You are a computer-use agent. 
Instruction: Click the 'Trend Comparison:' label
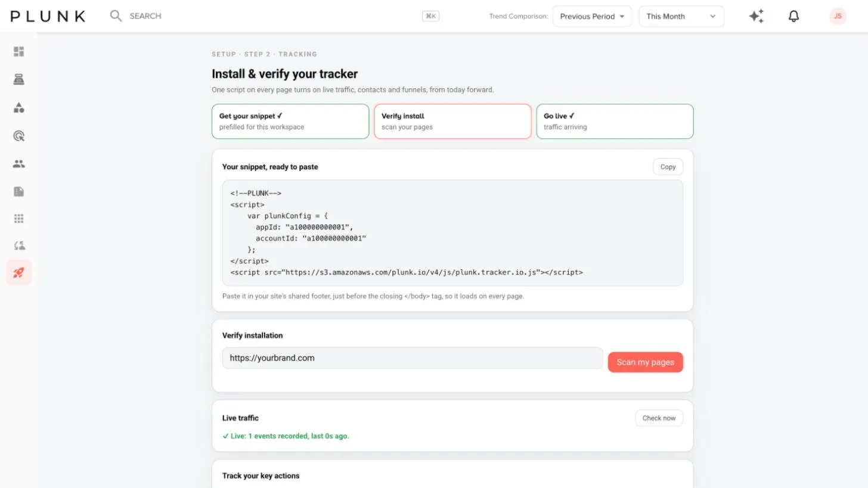519,16
